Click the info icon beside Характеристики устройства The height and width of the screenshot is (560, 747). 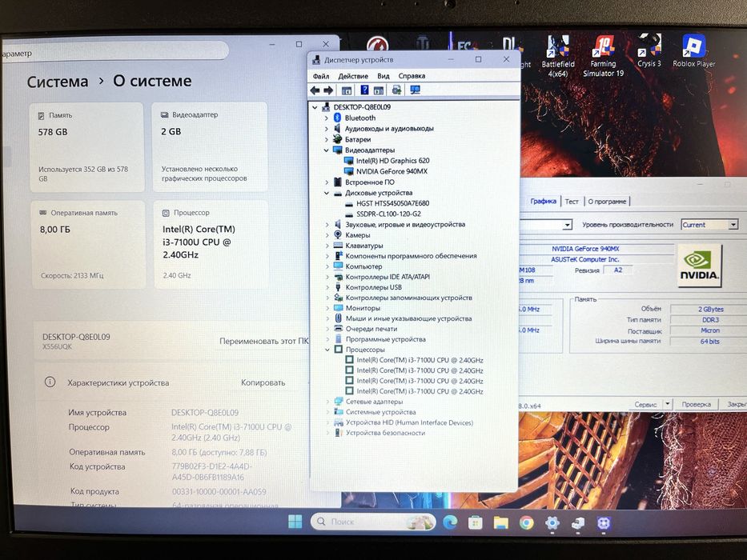point(50,382)
